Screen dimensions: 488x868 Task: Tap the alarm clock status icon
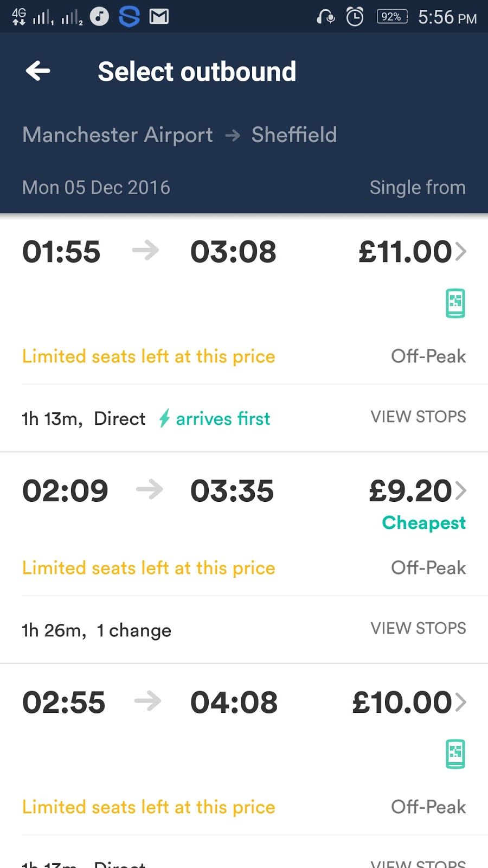355,17
